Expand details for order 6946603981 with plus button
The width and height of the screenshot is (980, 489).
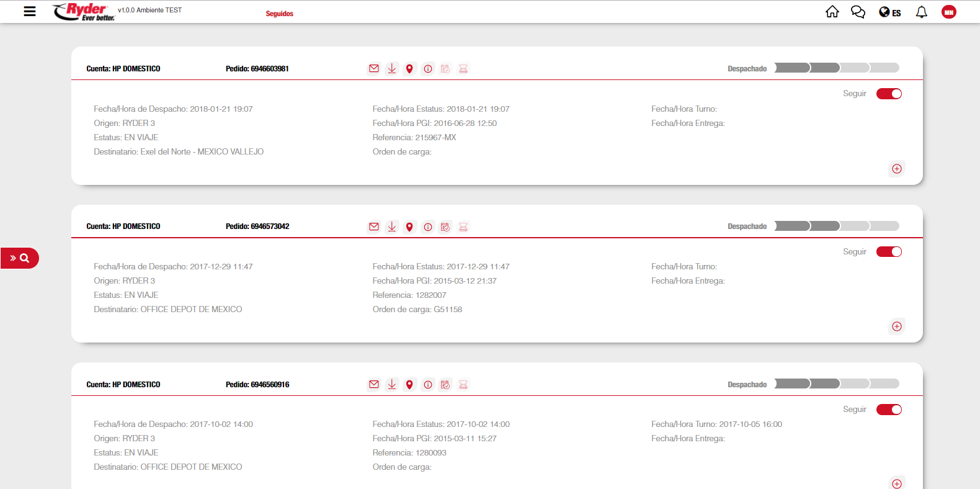tap(897, 169)
